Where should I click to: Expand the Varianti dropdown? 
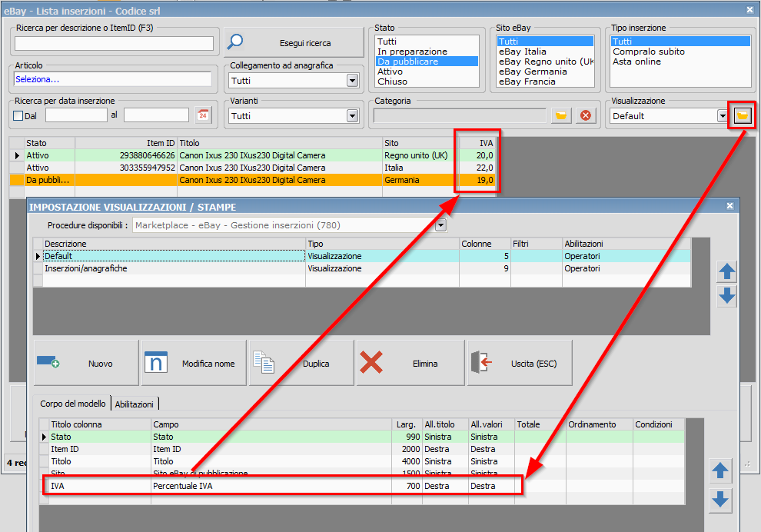tap(352, 116)
